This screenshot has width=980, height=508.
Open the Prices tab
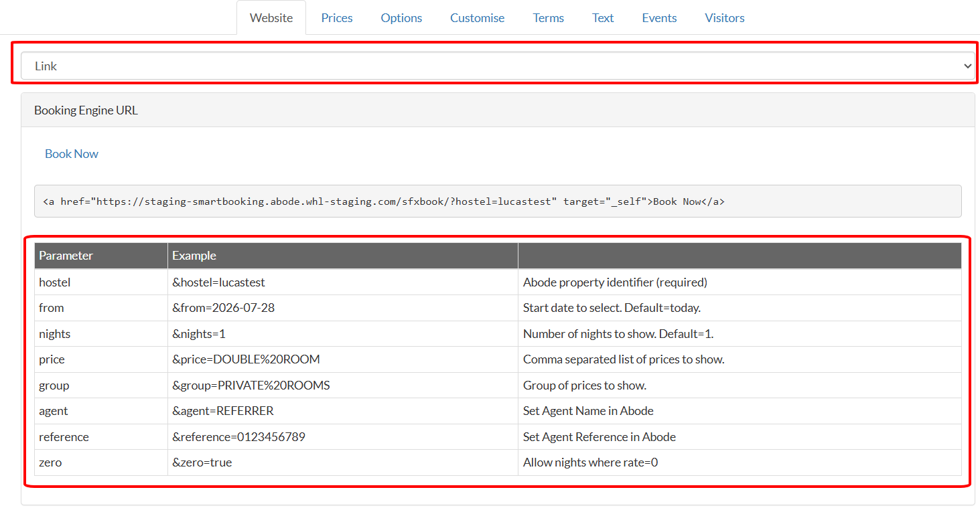(337, 18)
